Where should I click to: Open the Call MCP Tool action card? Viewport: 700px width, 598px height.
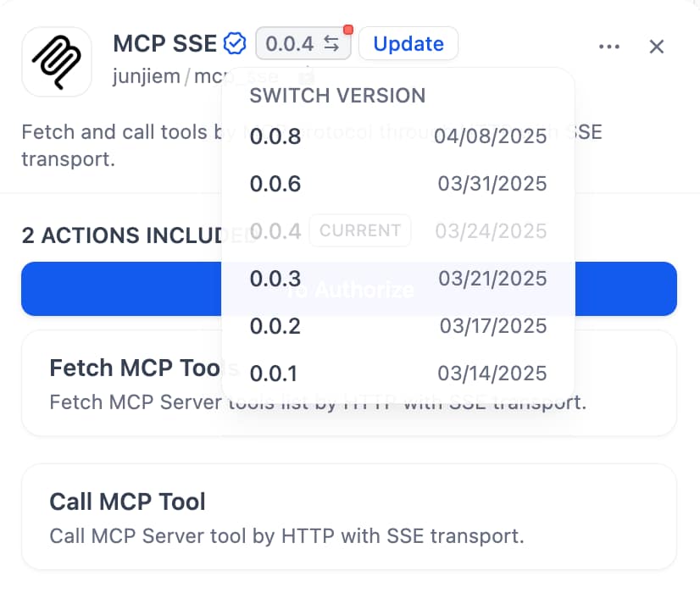click(348, 517)
